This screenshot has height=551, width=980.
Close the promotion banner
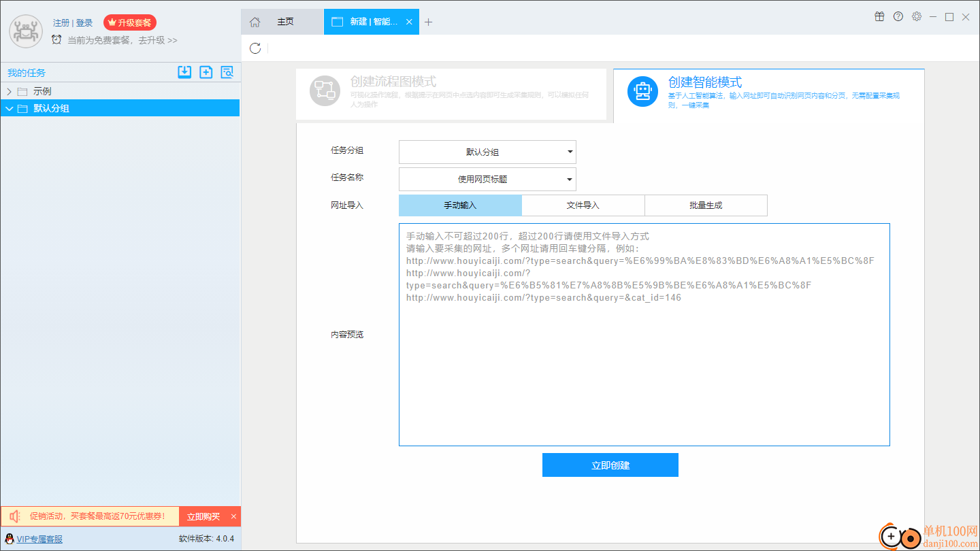point(233,517)
